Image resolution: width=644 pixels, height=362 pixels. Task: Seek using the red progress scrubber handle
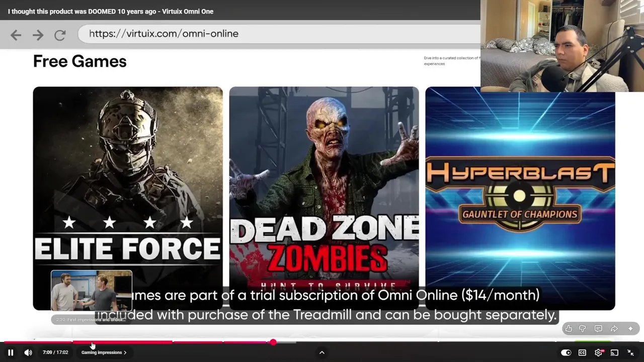[273, 342]
